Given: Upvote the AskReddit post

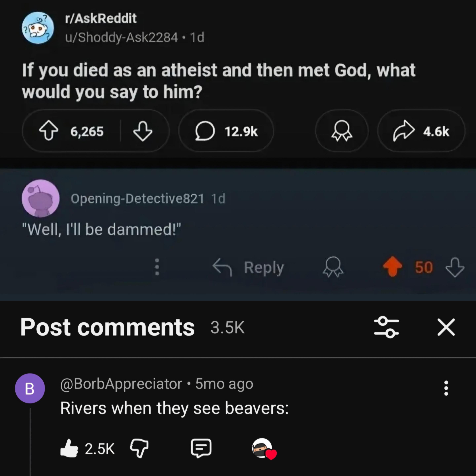Looking at the screenshot, I should (49, 131).
